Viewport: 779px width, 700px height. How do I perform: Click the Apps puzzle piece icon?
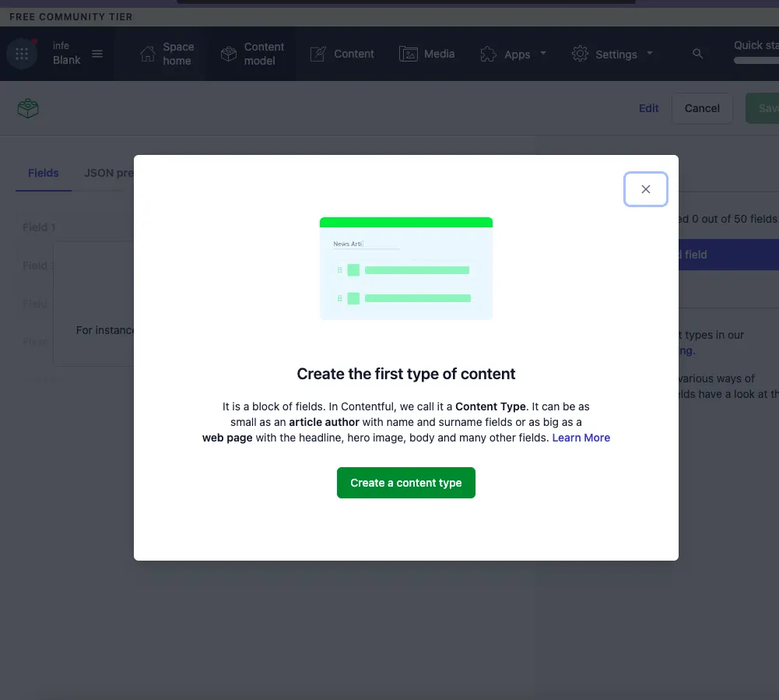(488, 54)
